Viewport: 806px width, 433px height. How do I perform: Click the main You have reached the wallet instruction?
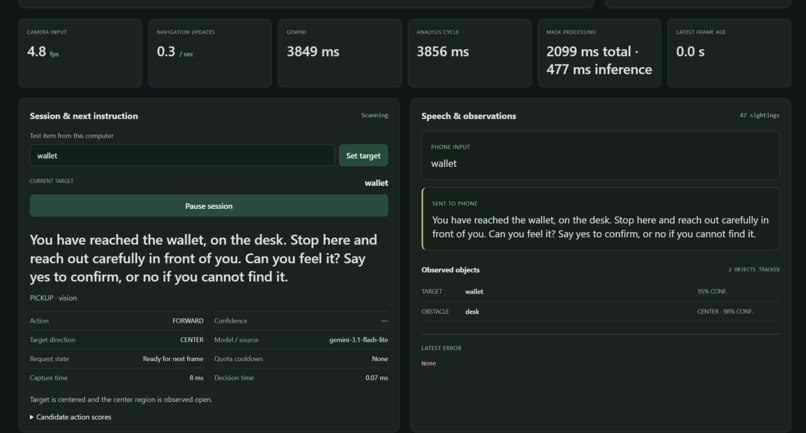[206, 258]
